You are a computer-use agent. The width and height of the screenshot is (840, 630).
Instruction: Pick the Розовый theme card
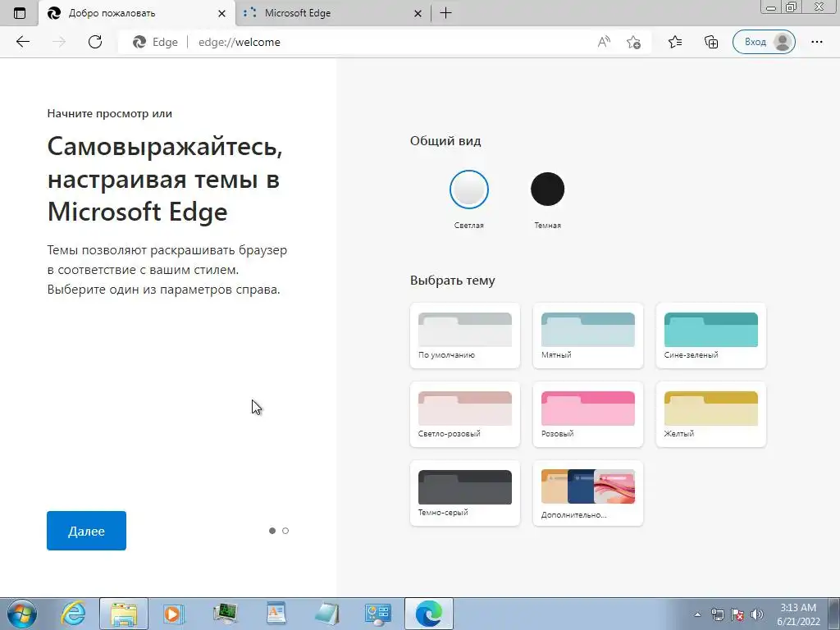[x=587, y=414]
